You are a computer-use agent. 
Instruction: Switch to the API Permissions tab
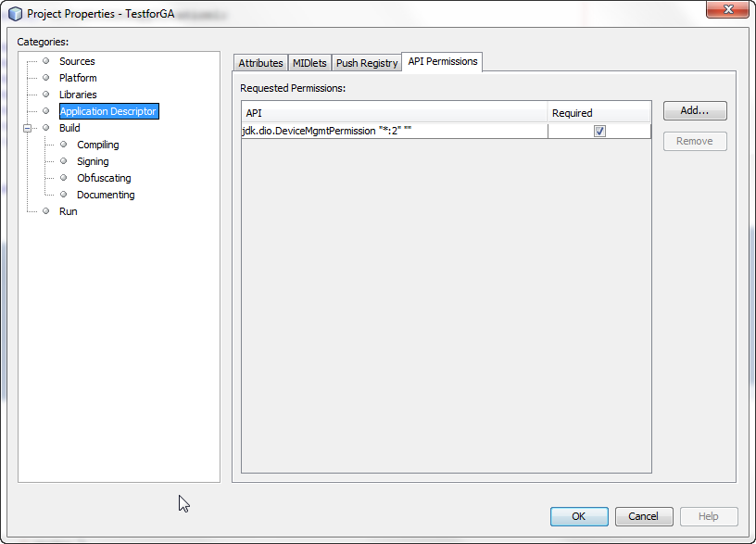(442, 62)
